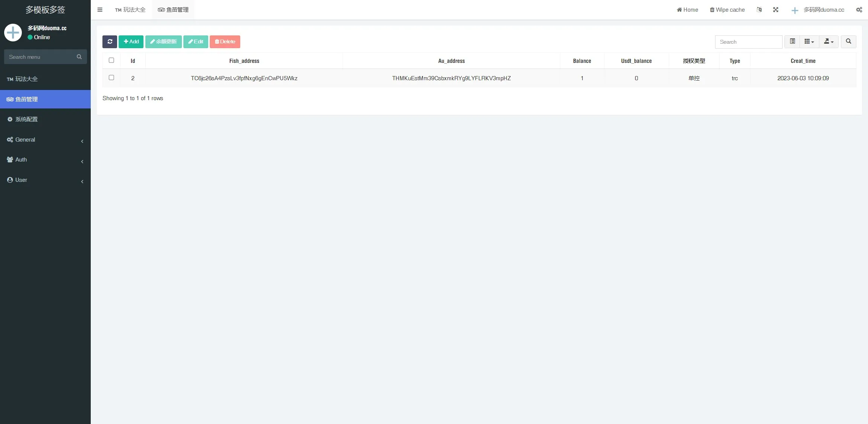Toggle the sidebar hamburger menu icon

click(x=100, y=10)
